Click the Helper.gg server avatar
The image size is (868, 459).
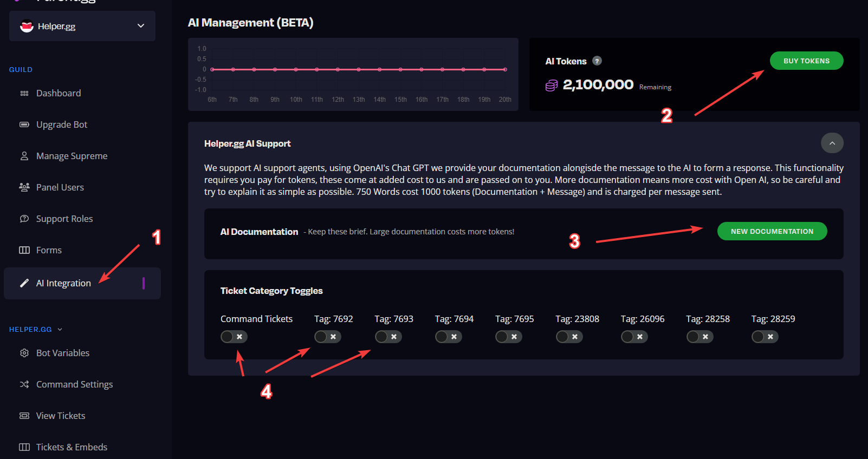pyautogui.click(x=27, y=26)
